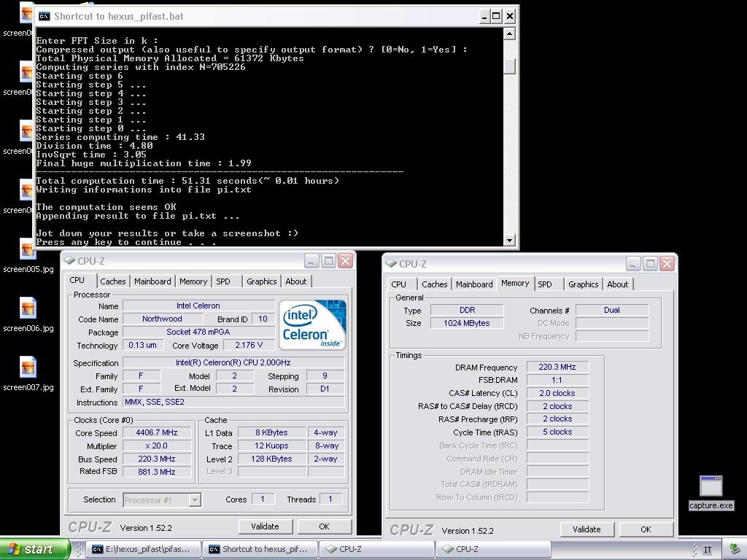Close the right CPU-Z Memory window

point(667,264)
